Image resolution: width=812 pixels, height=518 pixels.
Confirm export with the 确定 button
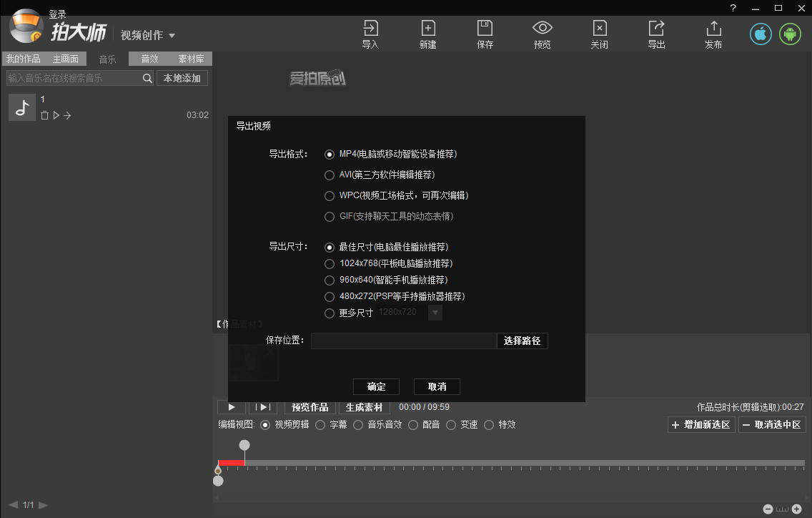click(x=376, y=386)
